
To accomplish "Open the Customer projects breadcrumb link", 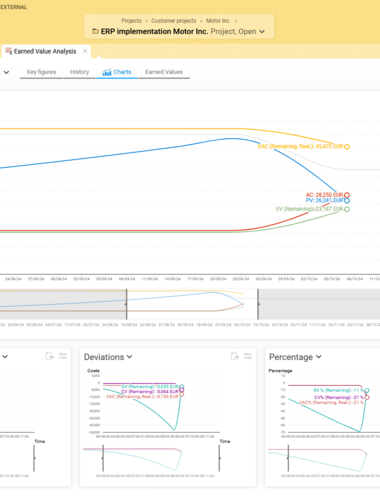I will tap(174, 21).
